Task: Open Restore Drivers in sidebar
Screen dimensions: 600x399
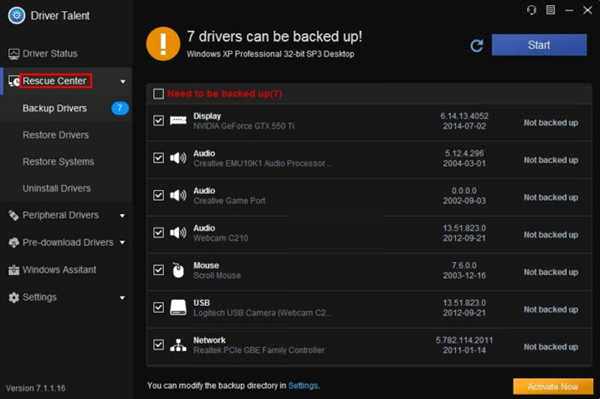Action: 55,135
